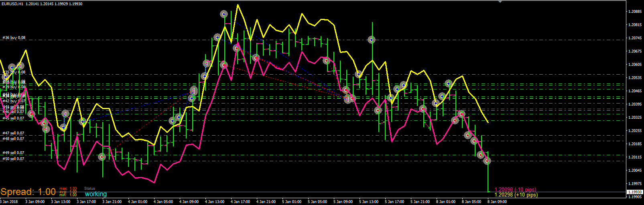
Task: Click the pink '1.20098 (-10 pips)' label
Action: click(x=515, y=190)
